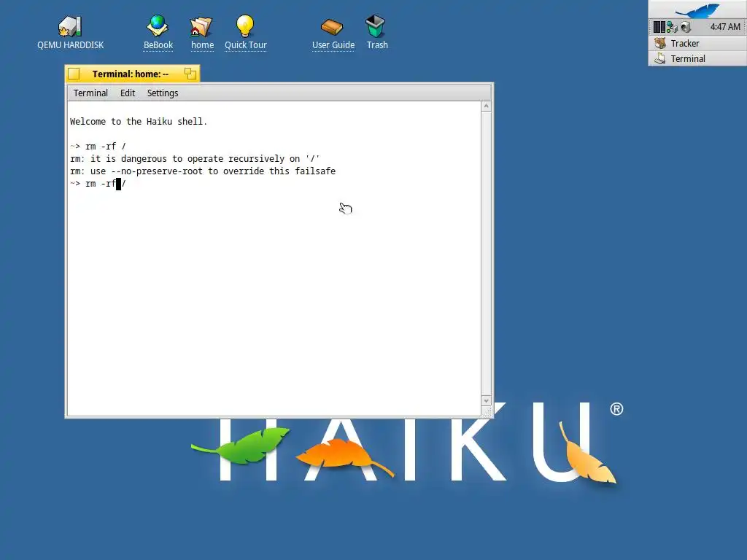The height and width of the screenshot is (560, 747).
Task: Click the Trash label text
Action: [377, 45]
